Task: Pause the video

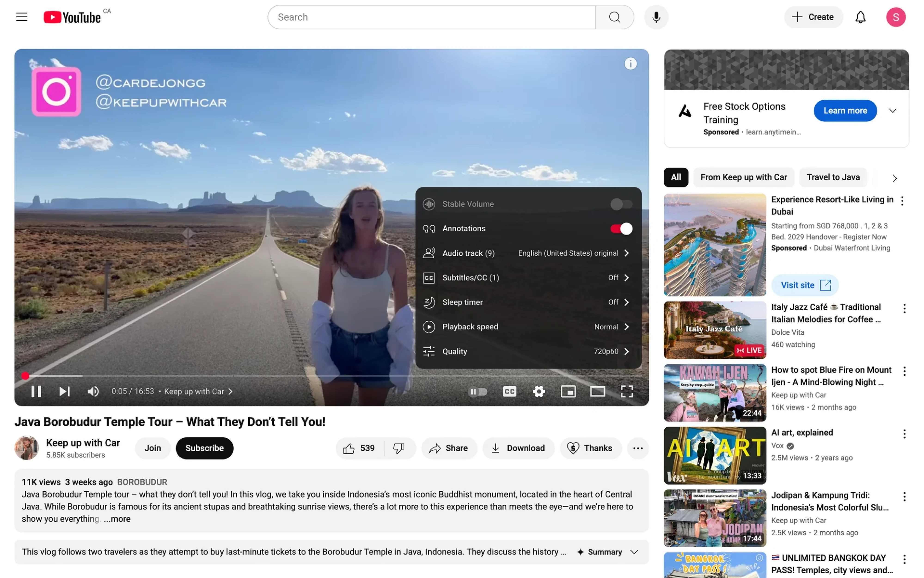Action: coord(36,391)
